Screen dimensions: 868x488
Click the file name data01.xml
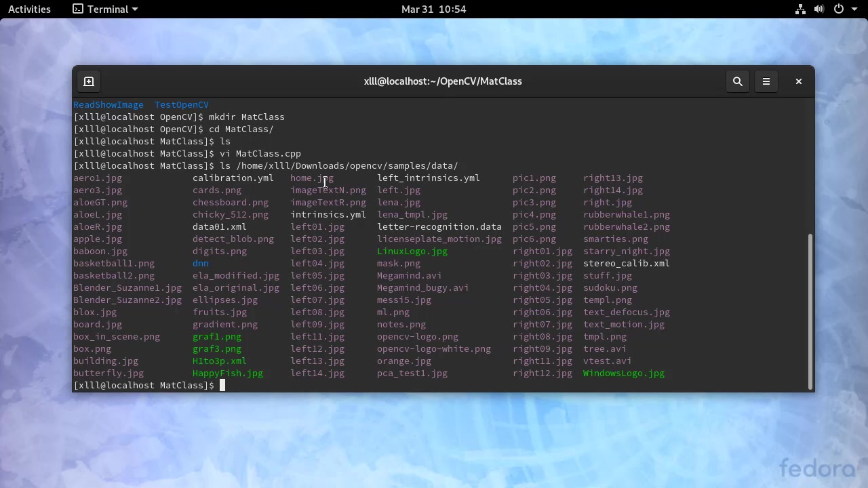pyautogui.click(x=220, y=227)
